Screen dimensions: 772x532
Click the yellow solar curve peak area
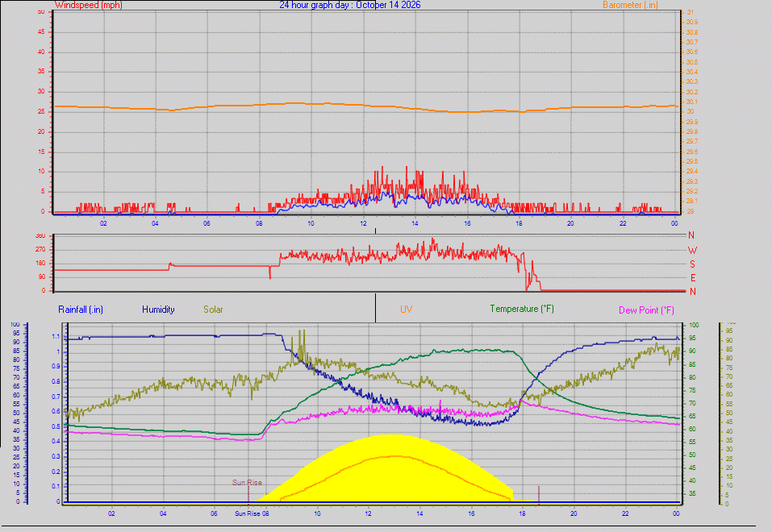(x=391, y=446)
